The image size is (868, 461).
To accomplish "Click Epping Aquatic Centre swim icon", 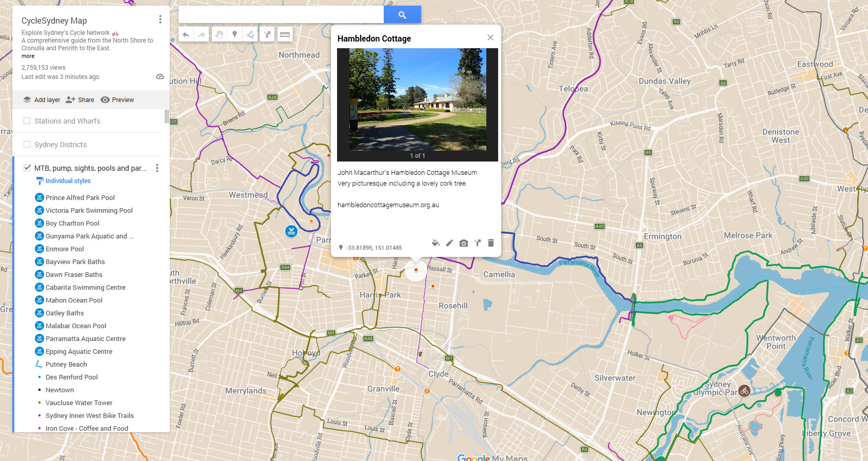I will [39, 351].
